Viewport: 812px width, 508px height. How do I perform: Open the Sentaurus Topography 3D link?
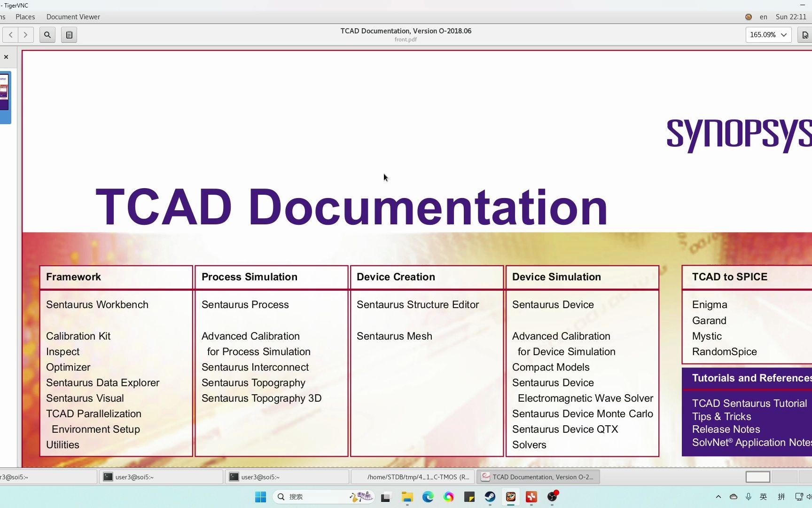tap(262, 398)
